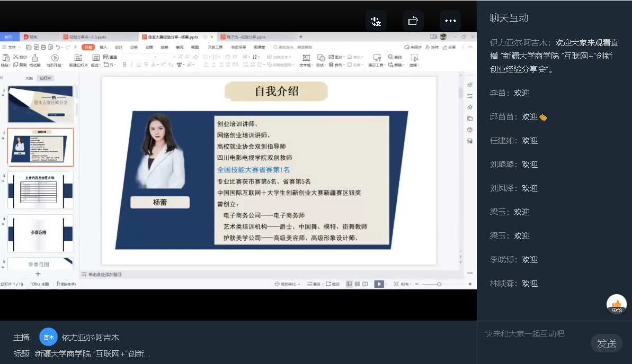The image size is (632, 364).
Task: Toggle bold formatting
Action: [124, 65]
